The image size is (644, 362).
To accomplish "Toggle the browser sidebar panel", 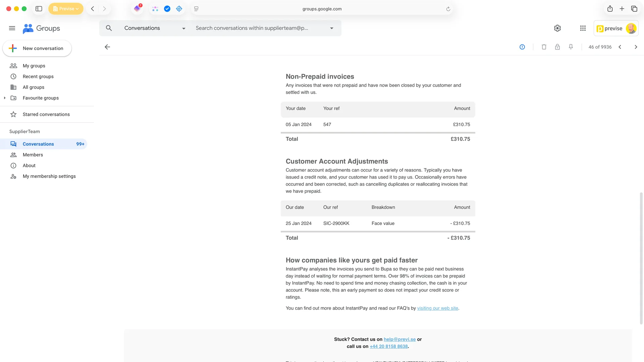I will click(39, 9).
